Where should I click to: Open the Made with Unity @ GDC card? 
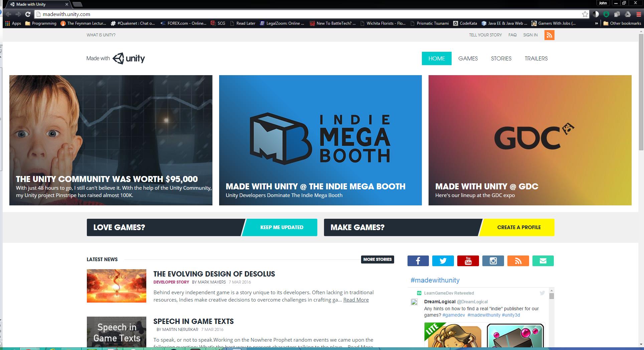pyautogui.click(x=530, y=140)
